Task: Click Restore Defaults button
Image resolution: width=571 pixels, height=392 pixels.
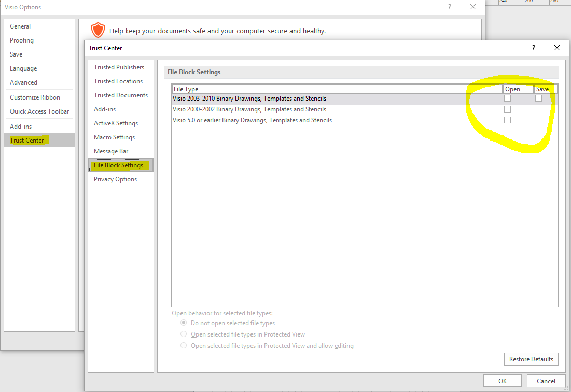Action: click(x=531, y=359)
